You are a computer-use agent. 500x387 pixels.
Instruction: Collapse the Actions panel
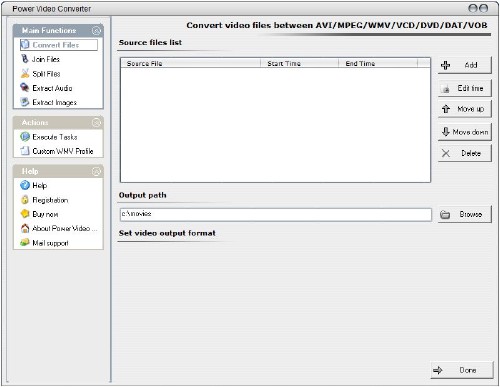pos(96,123)
